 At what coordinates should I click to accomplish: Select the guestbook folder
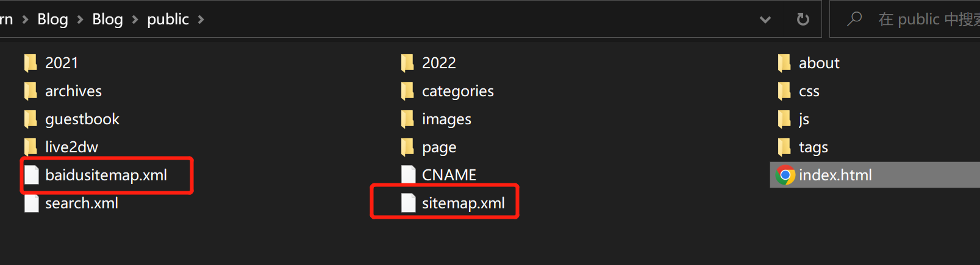[72, 119]
